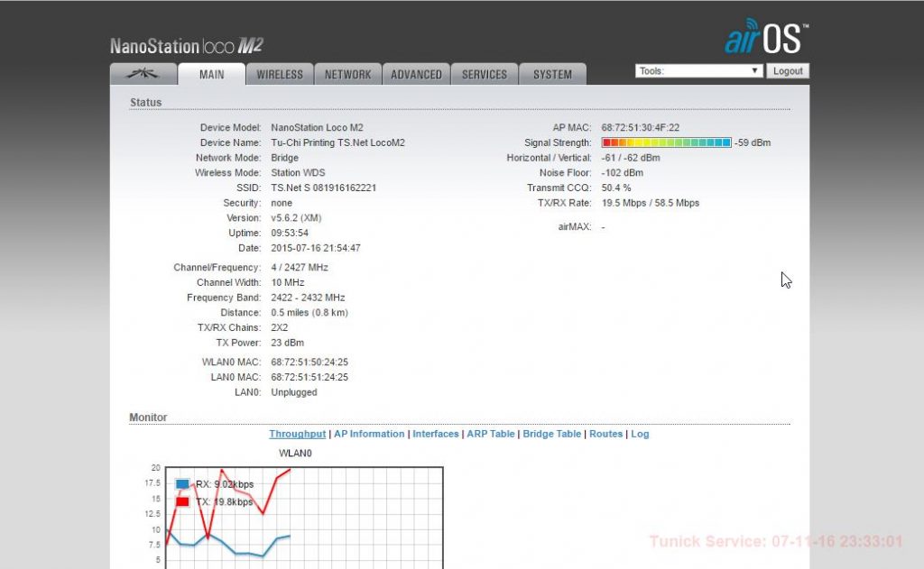Viewport: 924px width, 569px height.
Task: View the Interfaces monitor
Action: pos(436,434)
